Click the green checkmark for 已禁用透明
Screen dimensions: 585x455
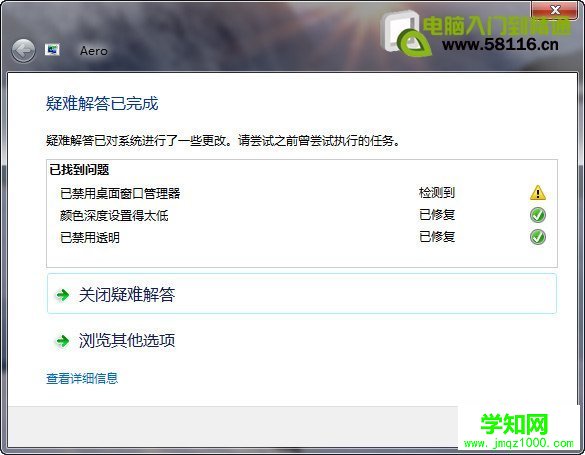538,237
